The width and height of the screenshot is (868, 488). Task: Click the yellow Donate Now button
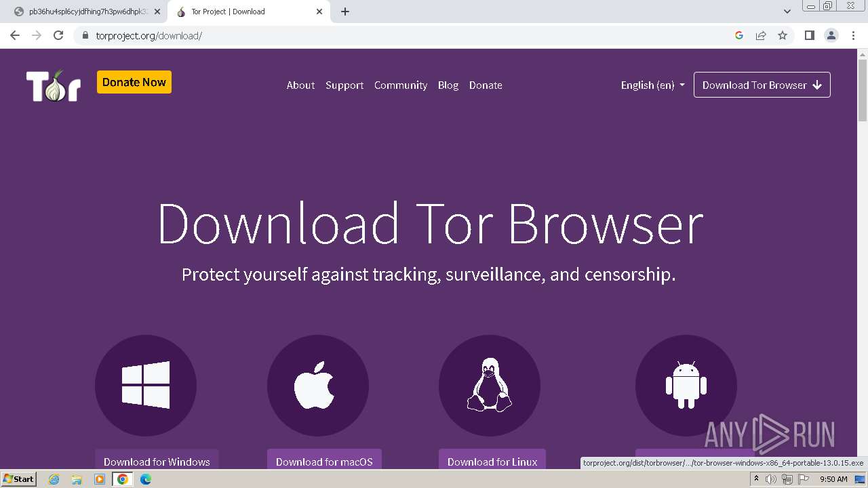pyautogui.click(x=134, y=82)
